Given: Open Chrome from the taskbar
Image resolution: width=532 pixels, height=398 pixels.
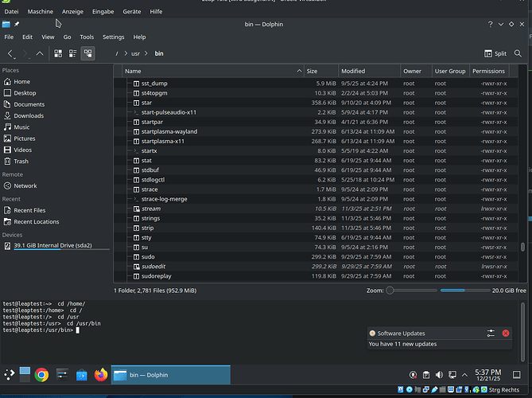Looking at the screenshot, I should point(41,374).
